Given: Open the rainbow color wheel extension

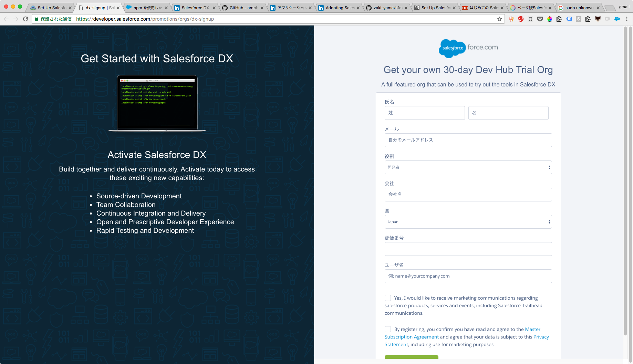Looking at the screenshot, I should [550, 19].
